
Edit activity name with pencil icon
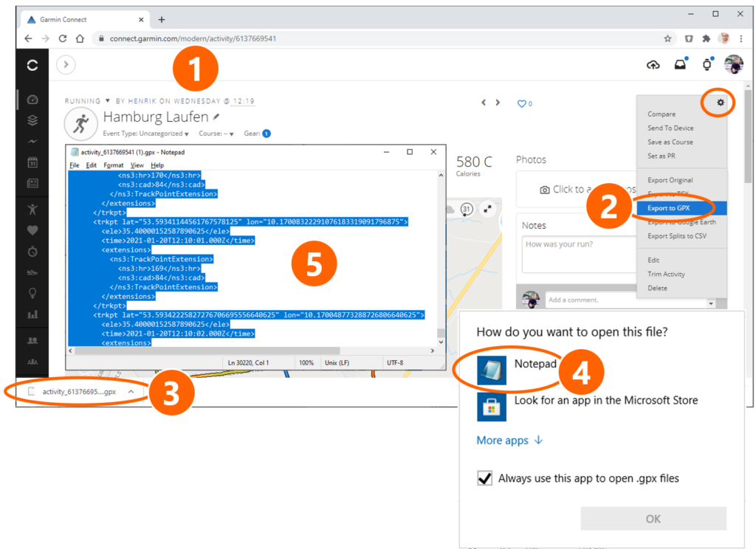point(216,117)
